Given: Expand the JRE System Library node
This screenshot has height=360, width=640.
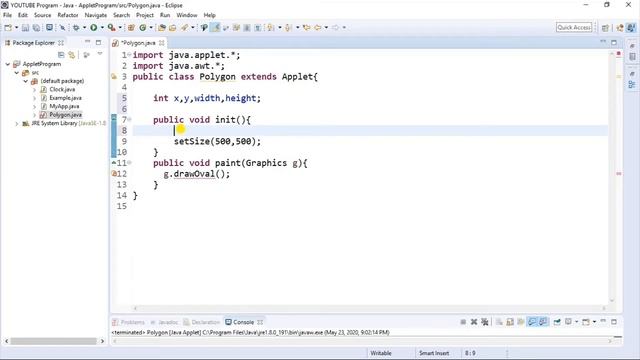Looking at the screenshot, I should pos(17,123).
